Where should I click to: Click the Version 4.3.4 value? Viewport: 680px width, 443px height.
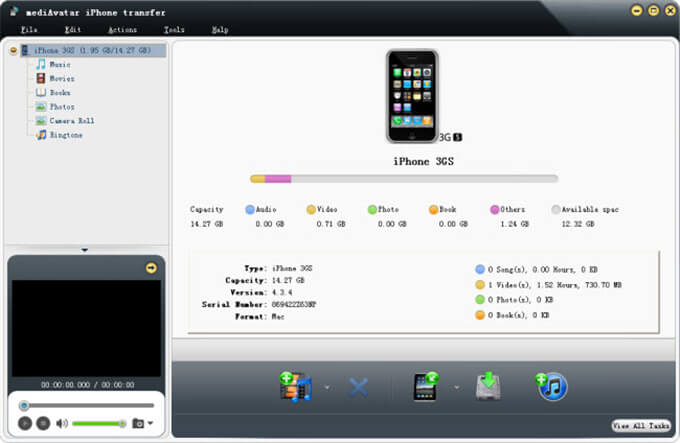point(282,293)
